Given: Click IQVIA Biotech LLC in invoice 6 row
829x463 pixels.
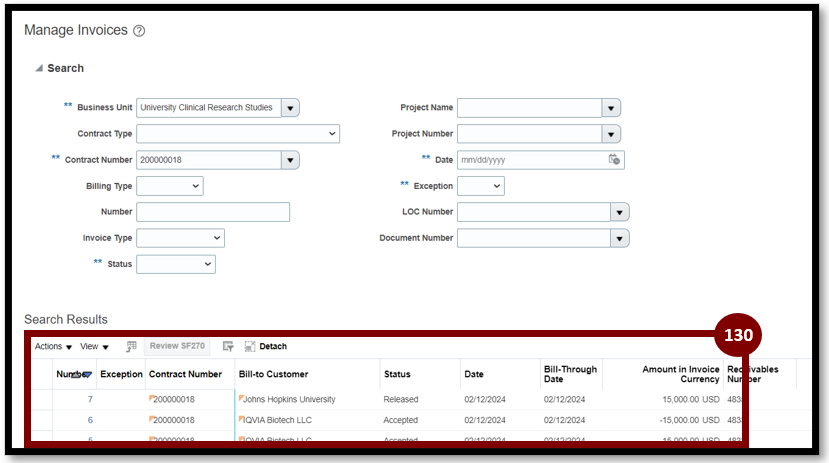Looking at the screenshot, I should pos(278,420).
